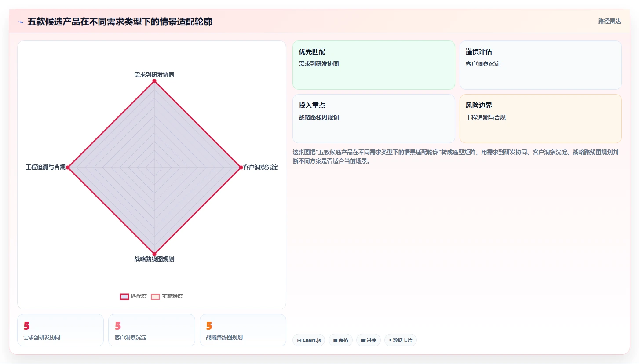
Task: Click the description paragraph starting 这张图把
Action: (x=457, y=157)
